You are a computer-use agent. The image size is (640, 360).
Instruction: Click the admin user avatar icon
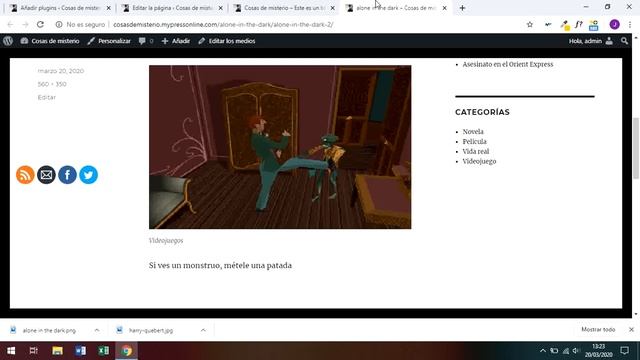pos(609,41)
